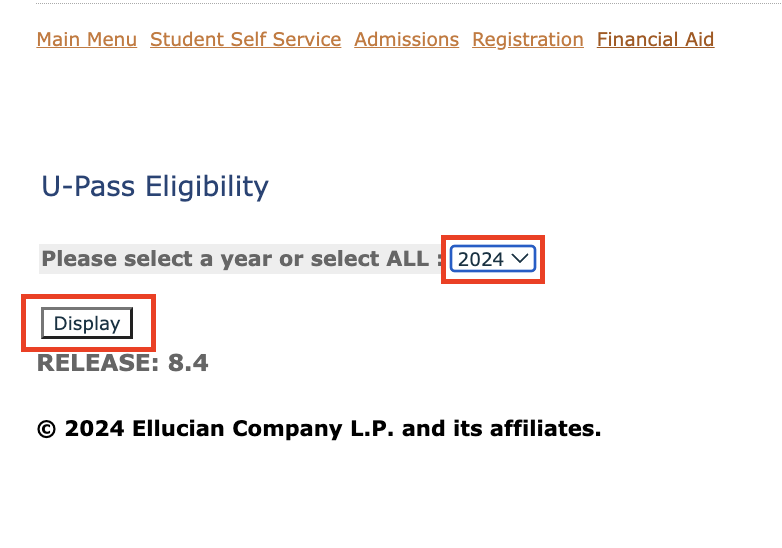Click the Ellucian copyright notice
782x548 pixels.
(x=318, y=429)
